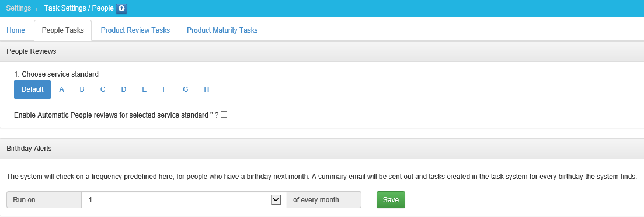Select service standard A
The height and width of the screenshot is (217, 644).
click(62, 89)
